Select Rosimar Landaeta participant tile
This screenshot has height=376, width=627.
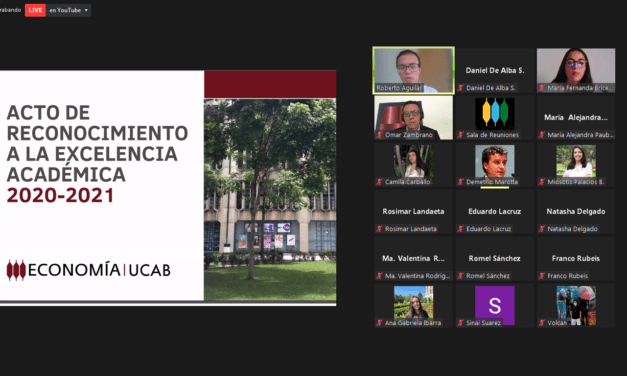pyautogui.click(x=413, y=212)
